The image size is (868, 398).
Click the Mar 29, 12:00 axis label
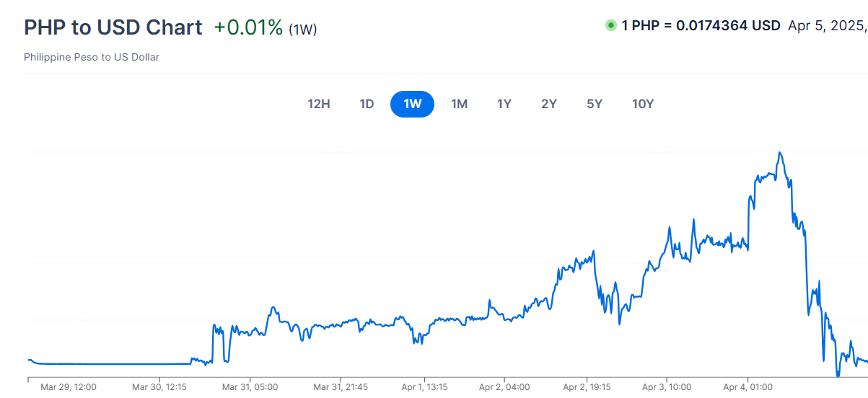[69, 387]
